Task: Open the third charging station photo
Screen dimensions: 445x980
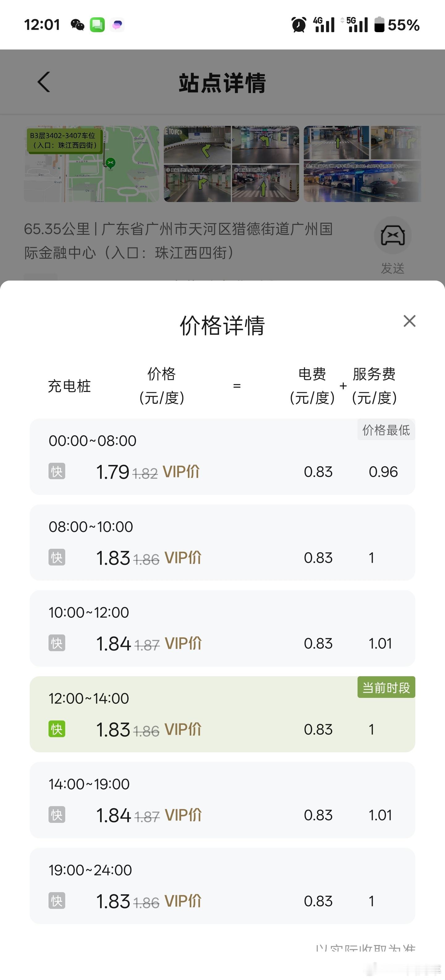Action: click(x=362, y=164)
